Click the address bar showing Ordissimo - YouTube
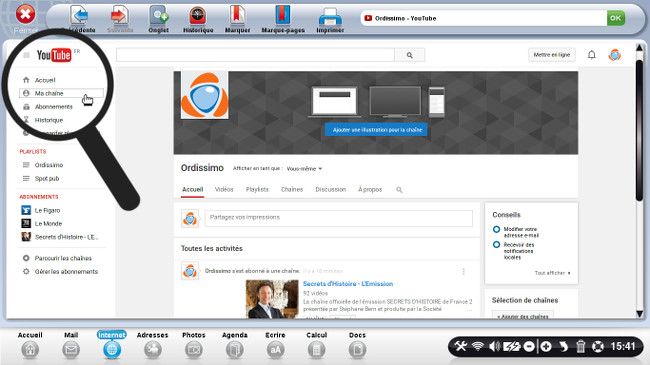 [483, 18]
